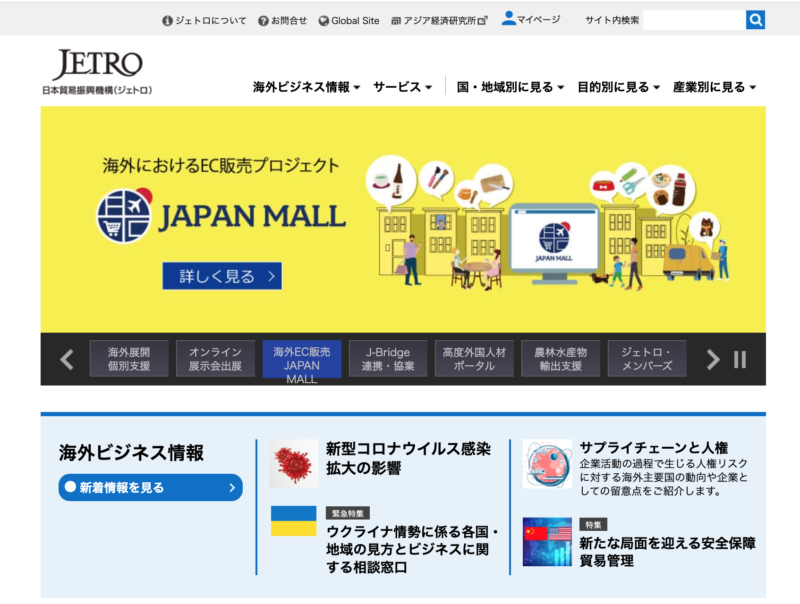Viewport: 800px width, 604px height.
Task: Click the 詳しく見る button
Action: (222, 276)
